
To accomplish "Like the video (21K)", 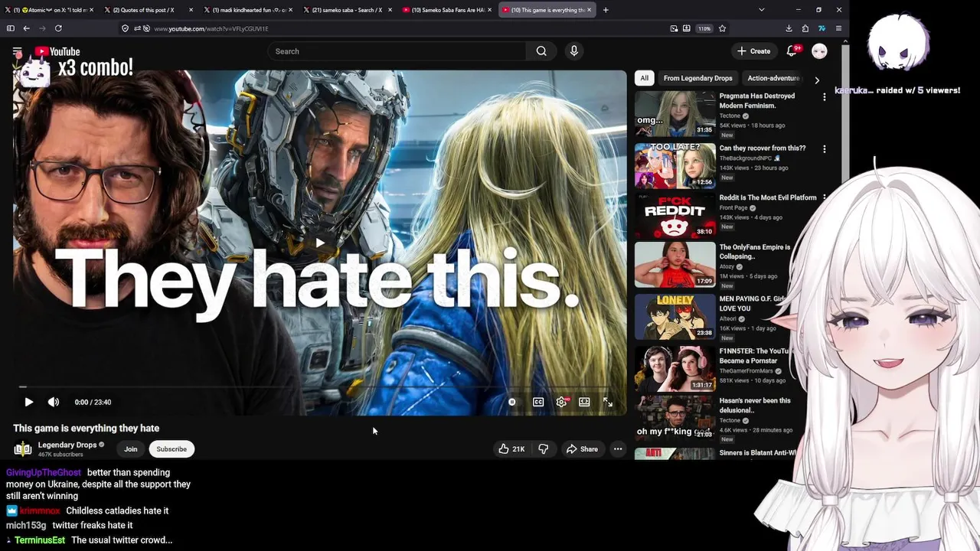I will 511,449.
